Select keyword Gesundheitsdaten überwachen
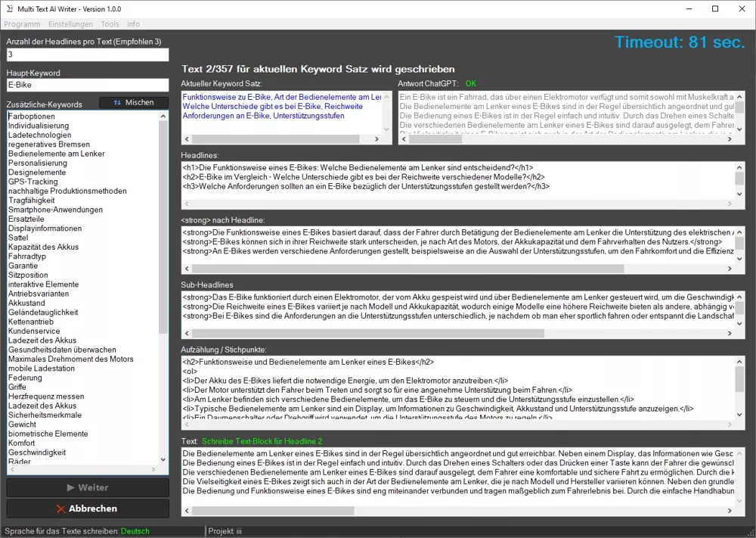 tap(62, 350)
